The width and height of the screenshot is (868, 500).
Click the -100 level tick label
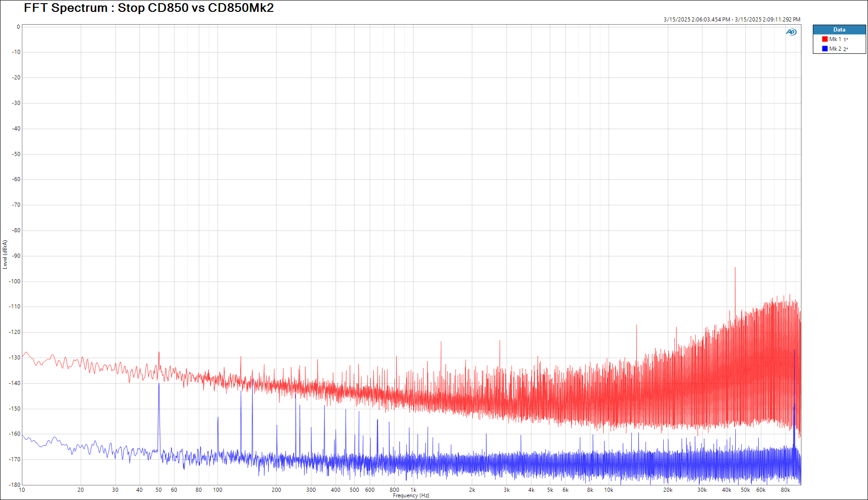point(15,281)
